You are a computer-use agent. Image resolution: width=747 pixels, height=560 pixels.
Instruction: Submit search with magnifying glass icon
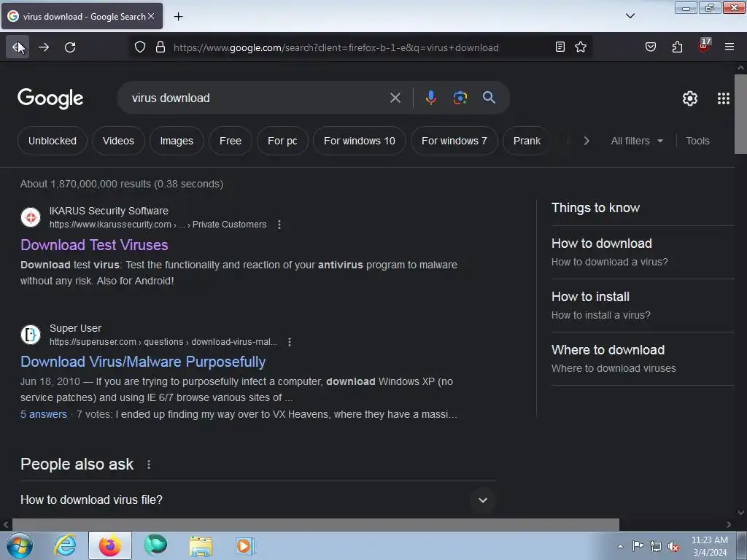click(x=489, y=98)
